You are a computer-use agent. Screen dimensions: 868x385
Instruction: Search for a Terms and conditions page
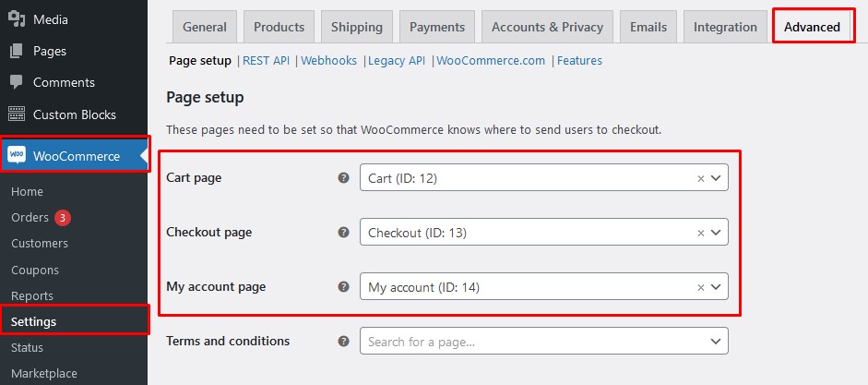pyautogui.click(x=535, y=342)
